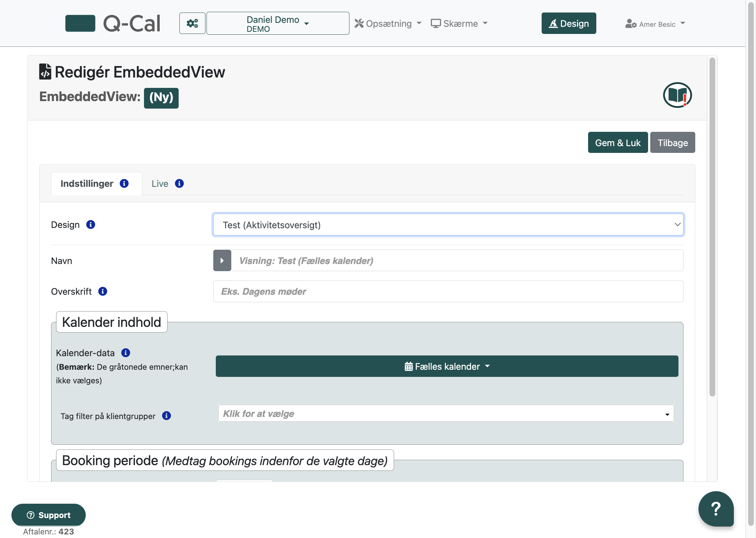Open the Fælles kalender dropdown

point(447,366)
